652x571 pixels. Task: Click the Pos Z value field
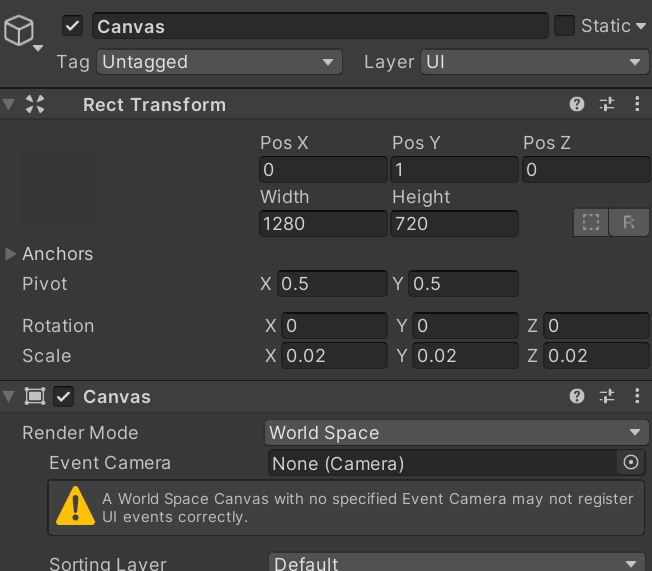tap(586, 170)
